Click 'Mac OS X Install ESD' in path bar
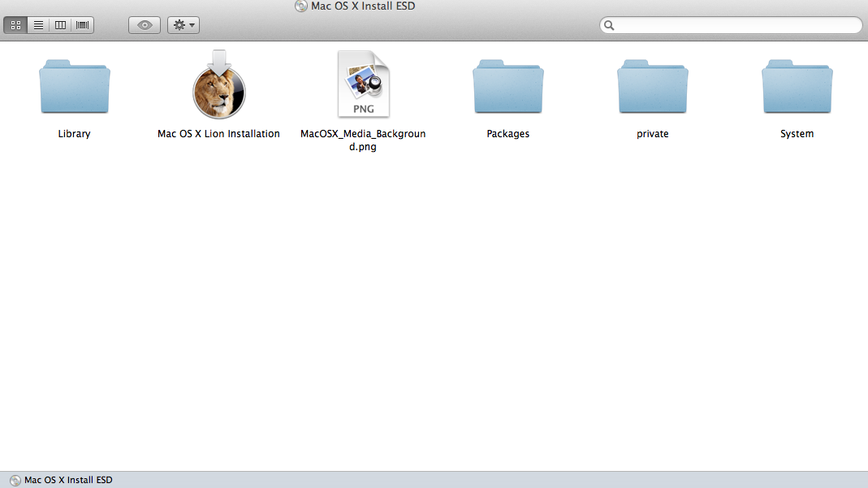The image size is (868, 488). click(68, 480)
